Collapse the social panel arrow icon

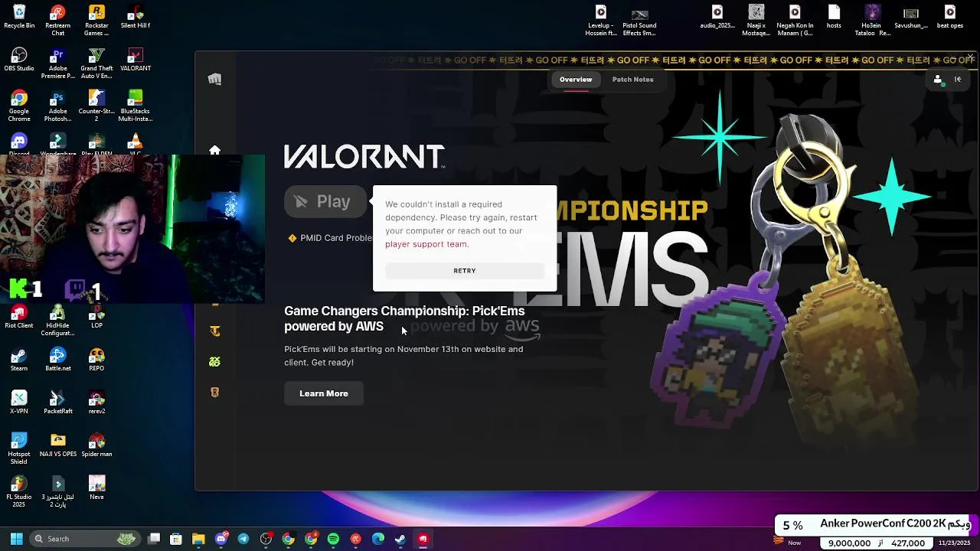coord(958,79)
